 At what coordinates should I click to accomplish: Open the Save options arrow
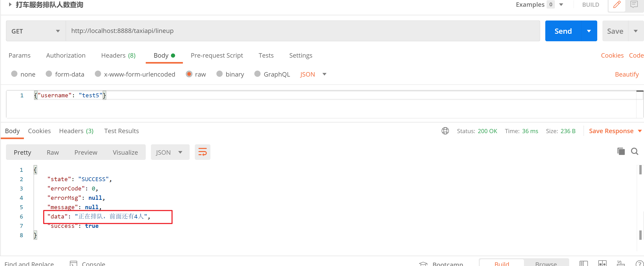pos(636,31)
